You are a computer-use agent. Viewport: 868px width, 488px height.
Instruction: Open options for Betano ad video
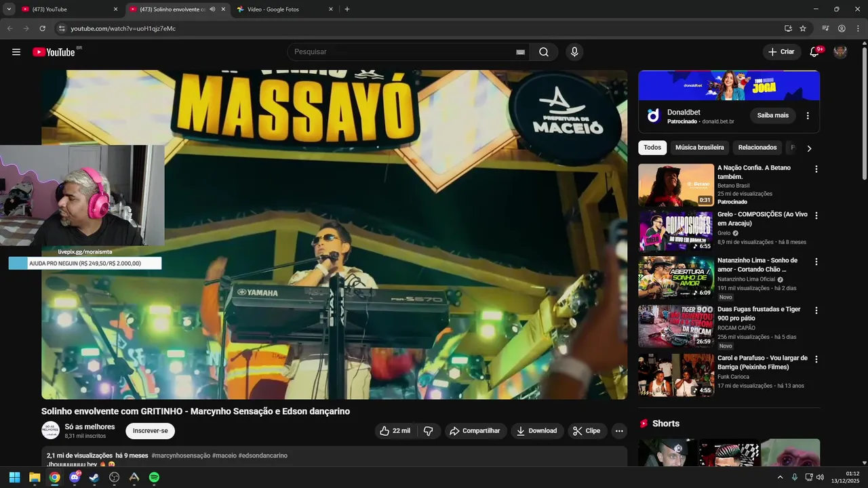(x=816, y=169)
